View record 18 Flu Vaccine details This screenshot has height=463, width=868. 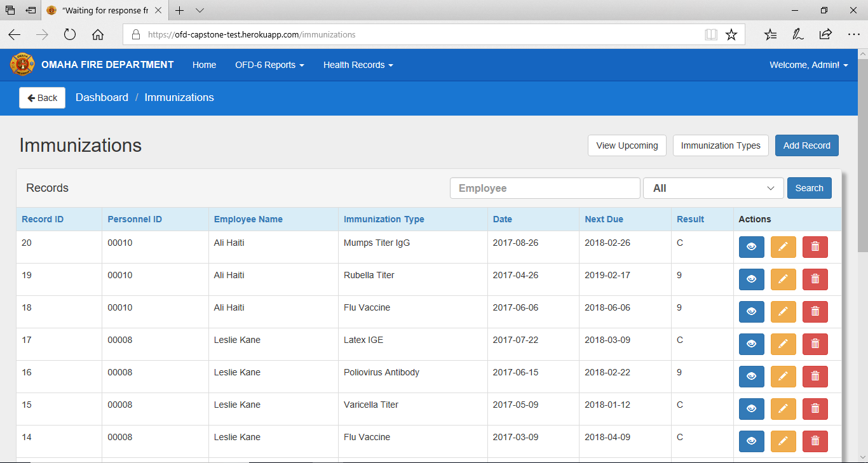click(x=752, y=312)
